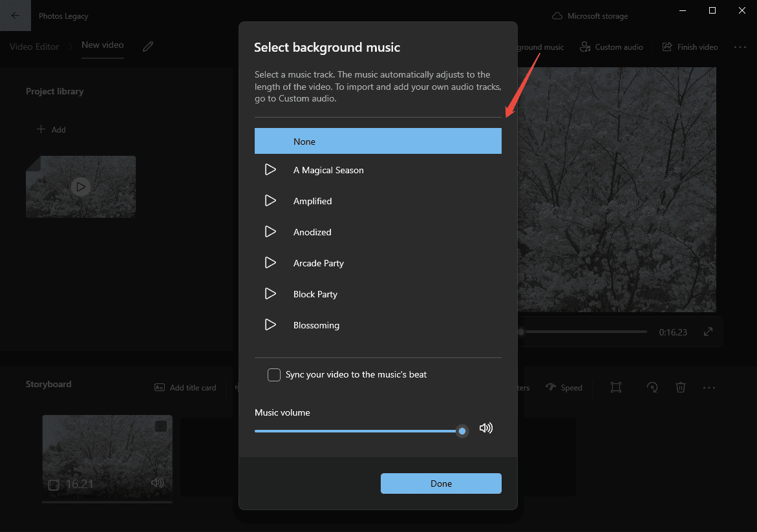Add title card in Storyboard
Screen dimensions: 757x532
point(186,388)
